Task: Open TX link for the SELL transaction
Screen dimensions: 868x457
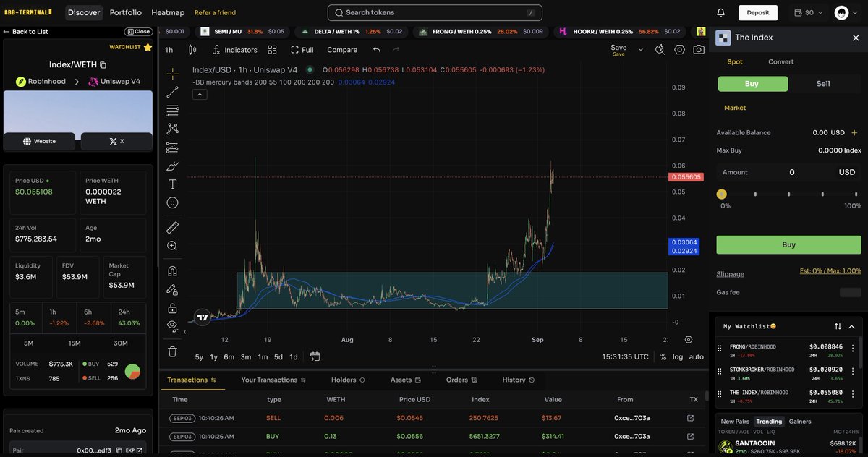Action: point(690,418)
